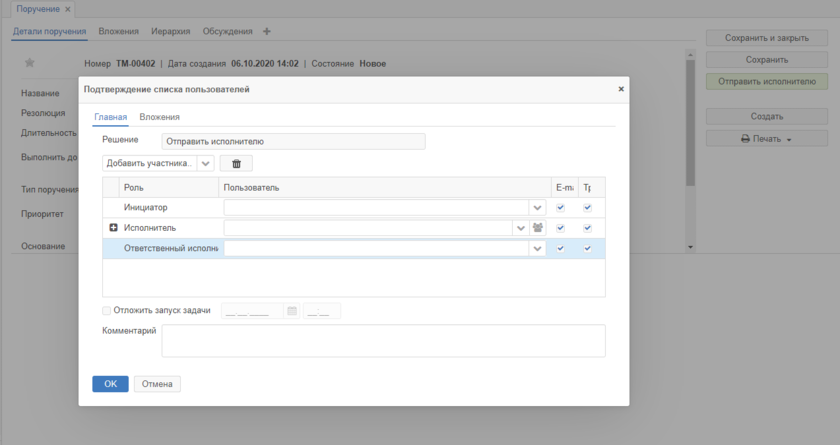
Task: Click the trash delete participant icon
Action: pyautogui.click(x=236, y=163)
